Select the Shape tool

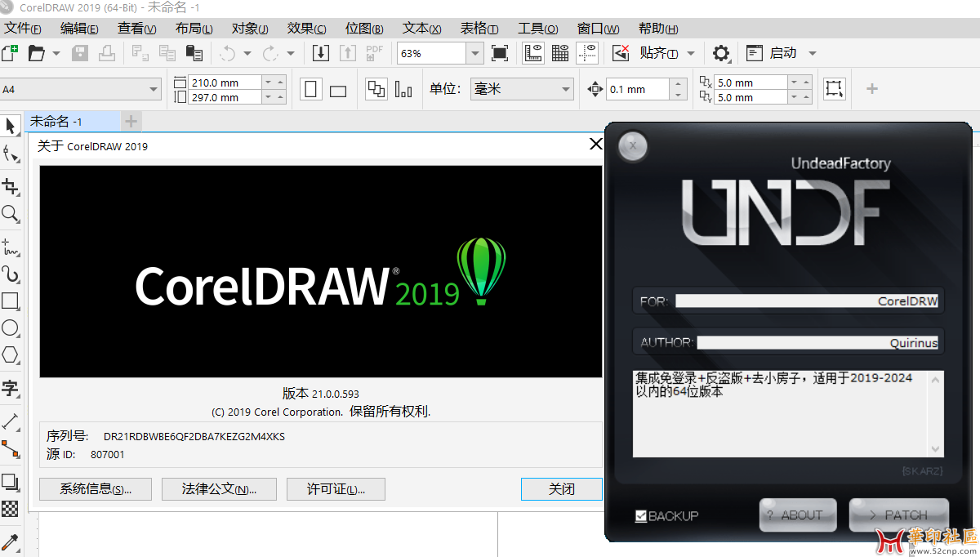tap(11, 155)
